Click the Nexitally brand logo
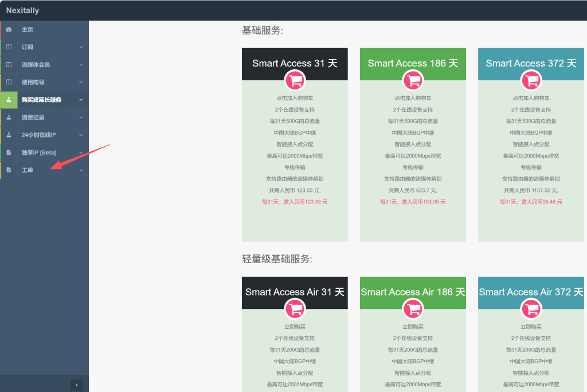The image size is (587, 392). [22, 10]
